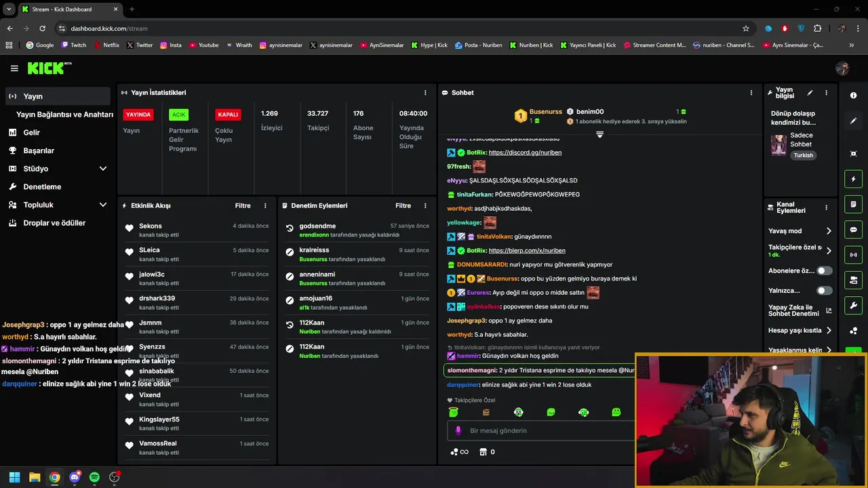Viewport: 868px width, 488px height.
Task: Click the camera host icon in the right toolbar
Action: click(x=853, y=280)
